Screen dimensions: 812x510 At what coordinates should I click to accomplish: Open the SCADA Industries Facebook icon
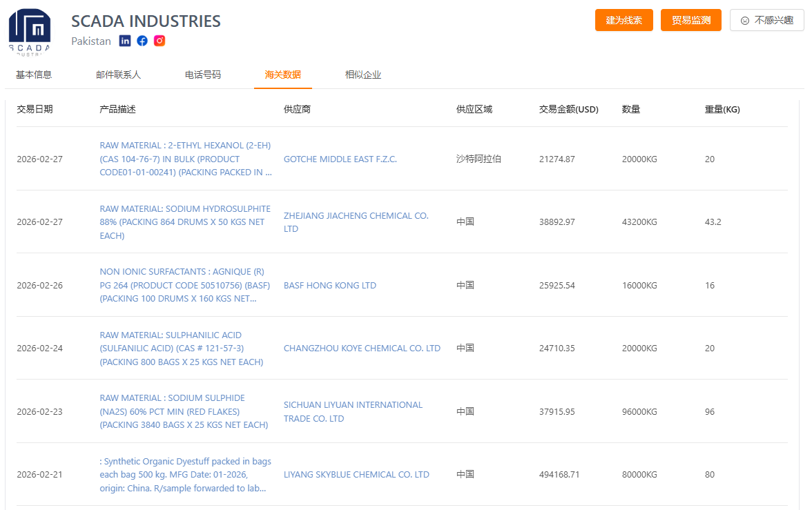point(142,41)
